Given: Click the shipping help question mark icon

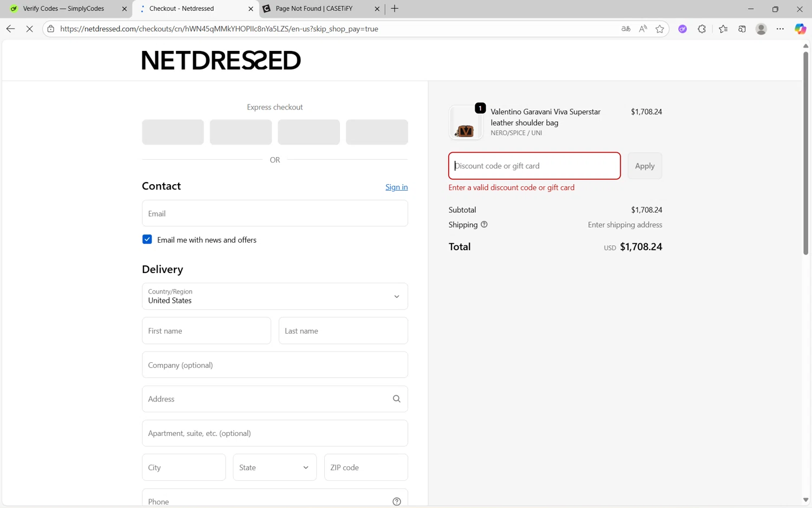Looking at the screenshot, I should (484, 224).
